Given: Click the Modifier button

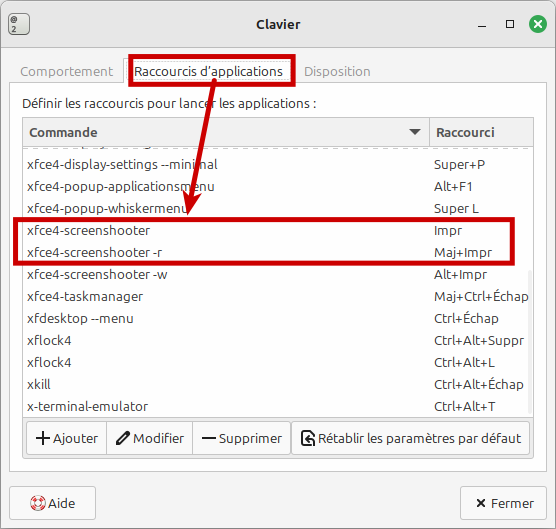Looking at the screenshot, I should [150, 438].
